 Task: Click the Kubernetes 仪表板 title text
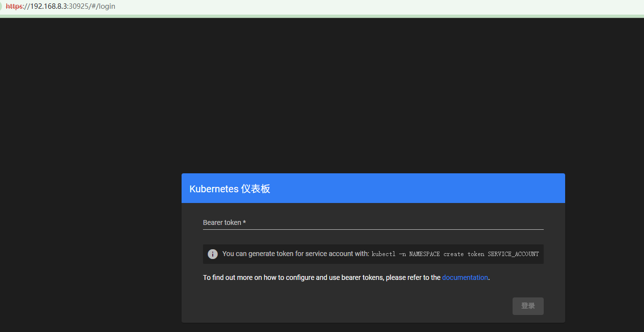[x=230, y=189]
